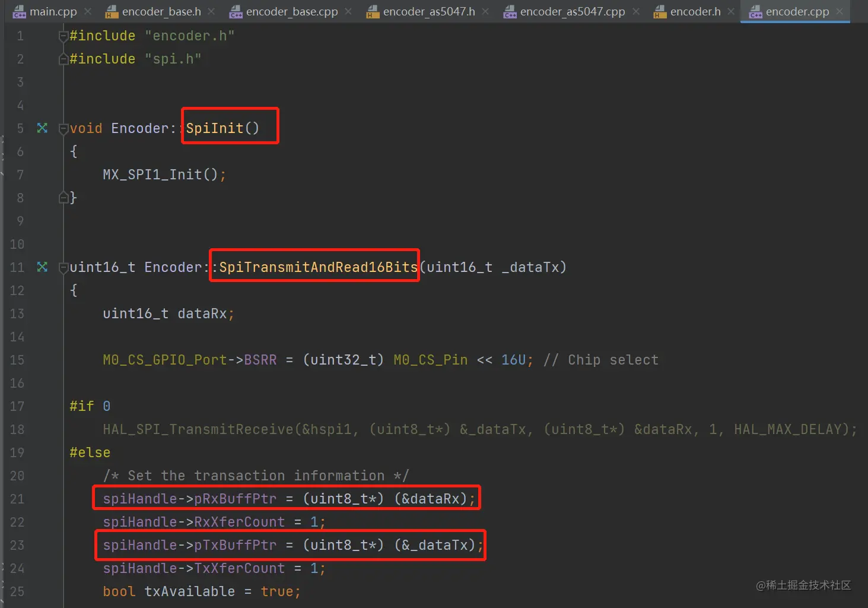The width and height of the screenshot is (868, 608).
Task: Click the encoder.h header file icon
Action: point(660,12)
